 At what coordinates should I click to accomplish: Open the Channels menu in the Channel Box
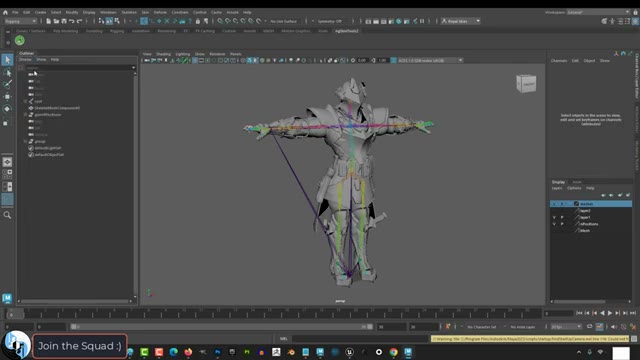click(x=559, y=60)
